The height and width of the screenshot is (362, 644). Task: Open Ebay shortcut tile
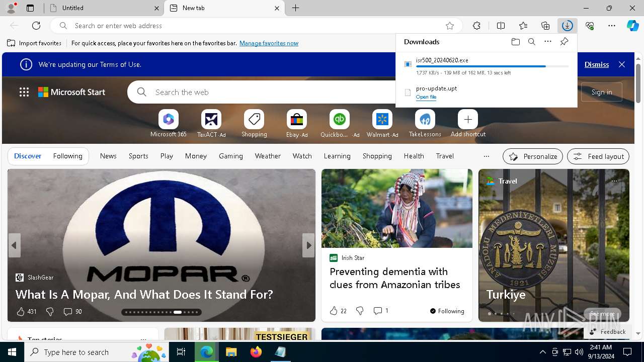coord(297,124)
